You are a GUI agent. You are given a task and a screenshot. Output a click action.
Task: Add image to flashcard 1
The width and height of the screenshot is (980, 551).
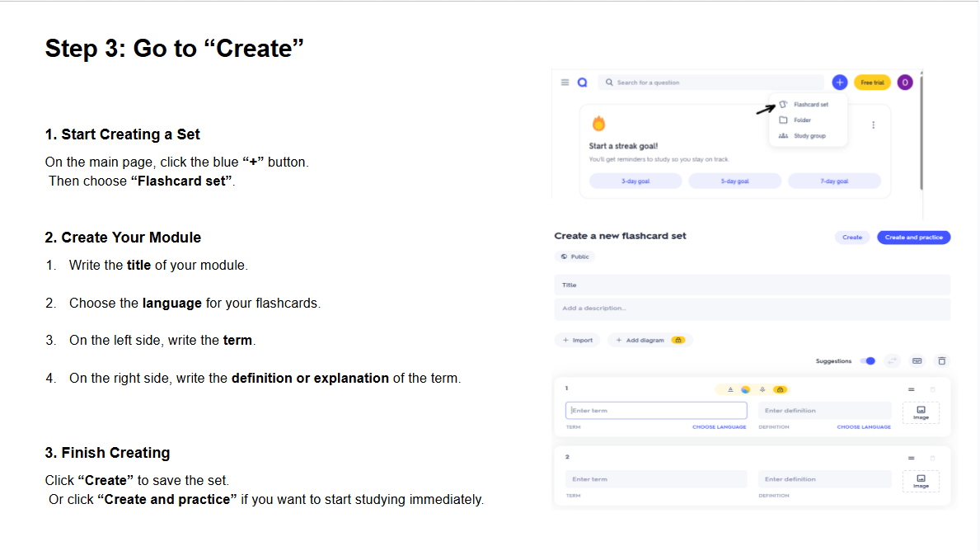pyautogui.click(x=921, y=412)
